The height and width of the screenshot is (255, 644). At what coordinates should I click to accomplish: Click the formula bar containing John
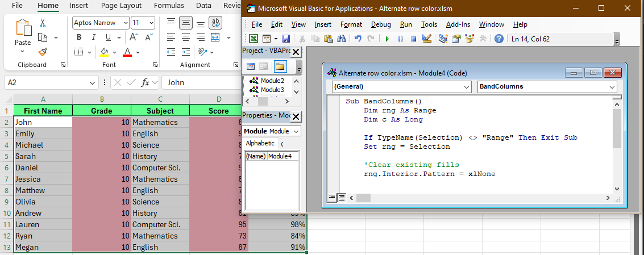coord(201,82)
